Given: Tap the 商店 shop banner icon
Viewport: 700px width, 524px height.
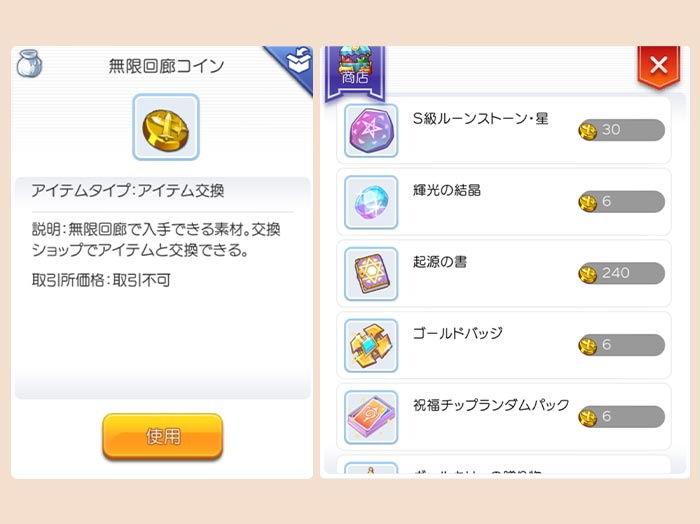Looking at the screenshot, I should point(355,73).
